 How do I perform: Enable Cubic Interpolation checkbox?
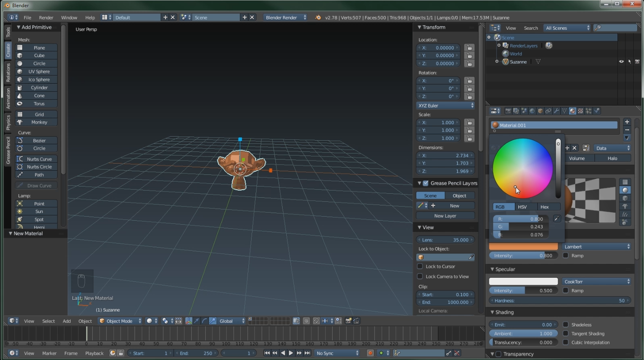click(566, 342)
